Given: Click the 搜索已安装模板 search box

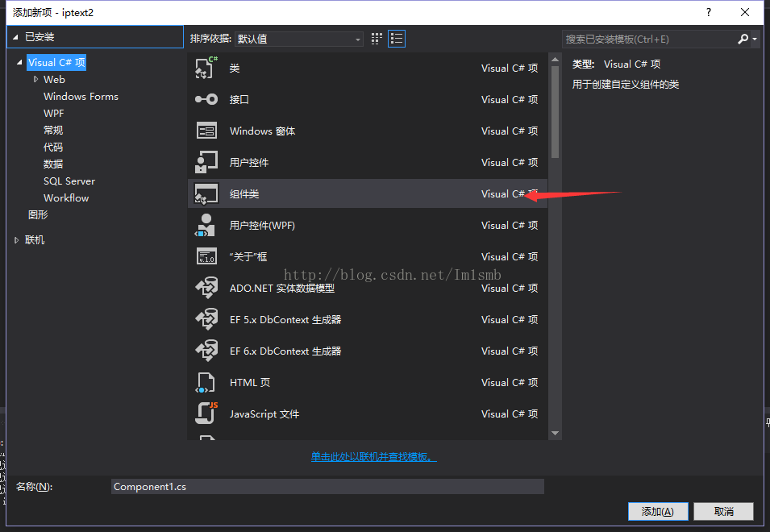Looking at the screenshot, I should [648, 39].
